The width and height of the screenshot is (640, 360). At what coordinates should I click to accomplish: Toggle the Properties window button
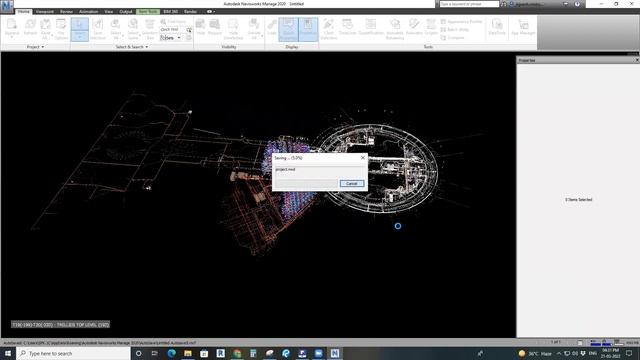pos(308,29)
